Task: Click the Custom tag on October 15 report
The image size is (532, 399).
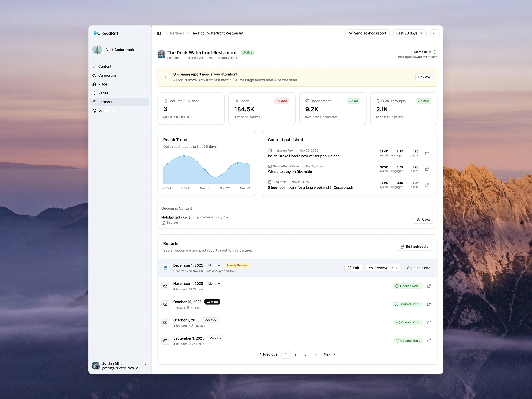Action: [x=212, y=302]
